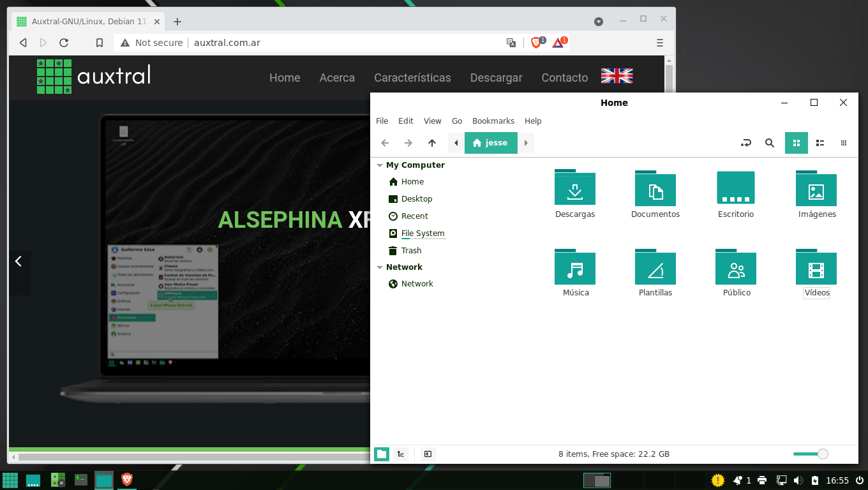Show tree view sidebar in status bar
The image size is (868, 490).
[x=401, y=454]
